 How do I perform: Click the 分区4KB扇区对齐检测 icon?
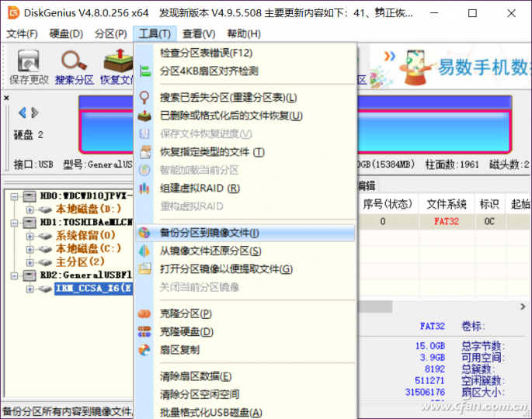click(x=145, y=71)
